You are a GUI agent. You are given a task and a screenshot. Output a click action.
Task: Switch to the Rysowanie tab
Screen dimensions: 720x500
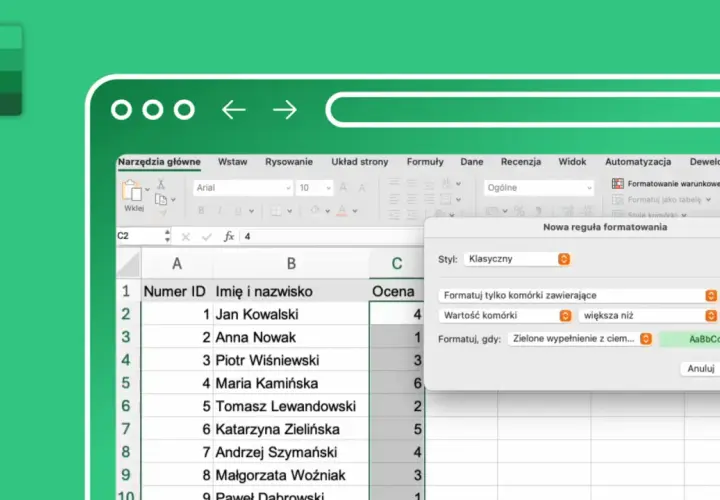[x=289, y=162]
